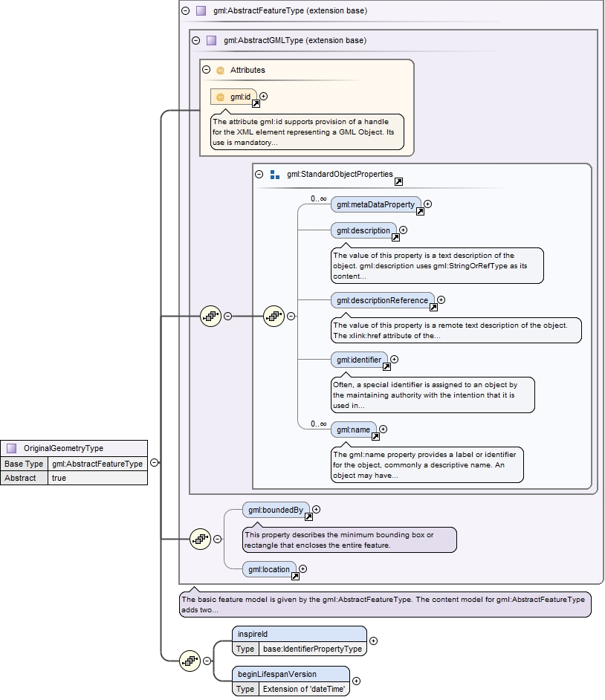Follow the reference arrow on gml:name
Image resolution: width=605 pixels, height=700 pixels.
[x=375, y=437]
